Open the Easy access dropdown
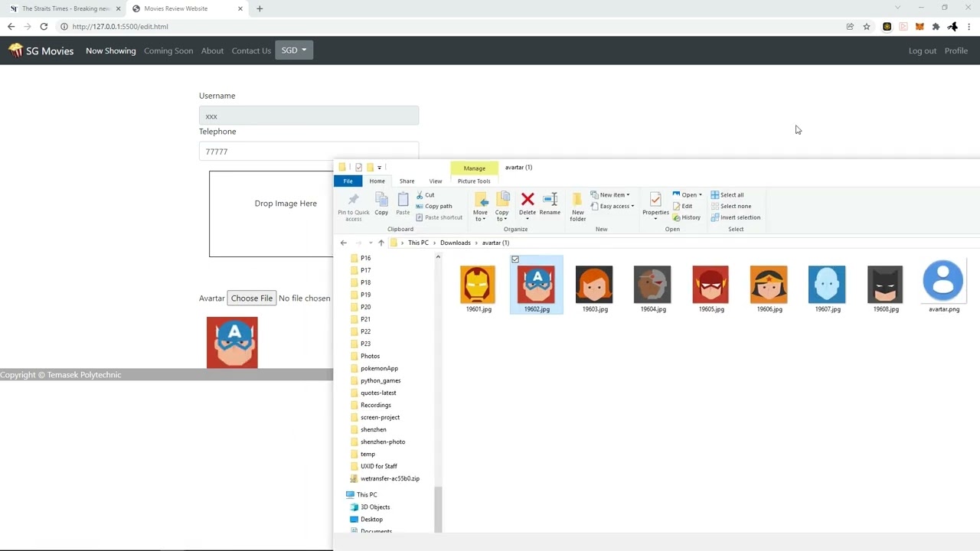 (612, 206)
